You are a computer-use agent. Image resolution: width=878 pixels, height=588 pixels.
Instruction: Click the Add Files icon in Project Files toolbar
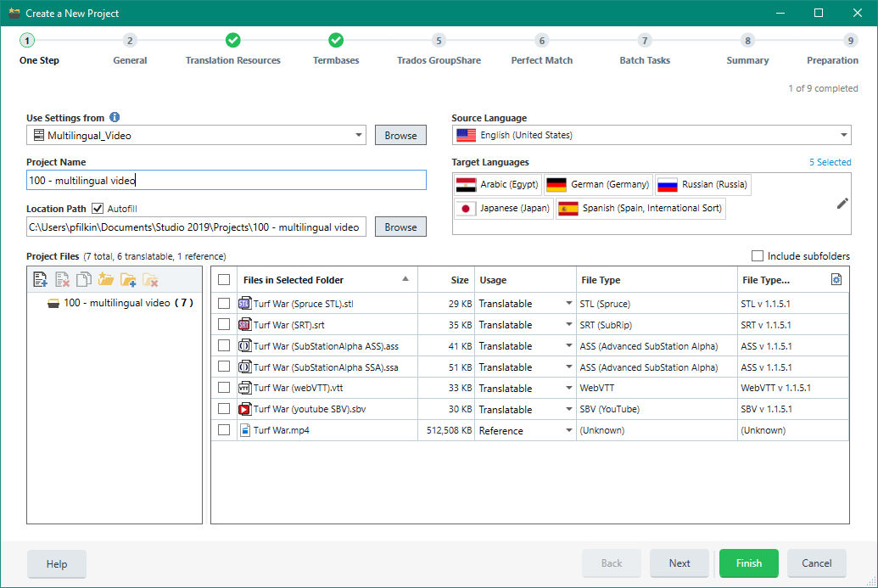[x=40, y=279]
